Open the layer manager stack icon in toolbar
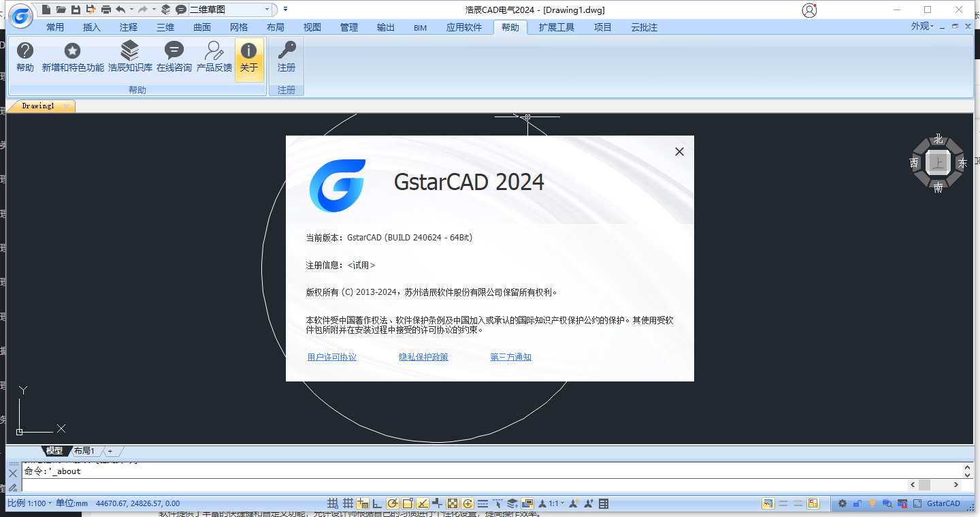This screenshot has height=517, width=980. (165, 10)
